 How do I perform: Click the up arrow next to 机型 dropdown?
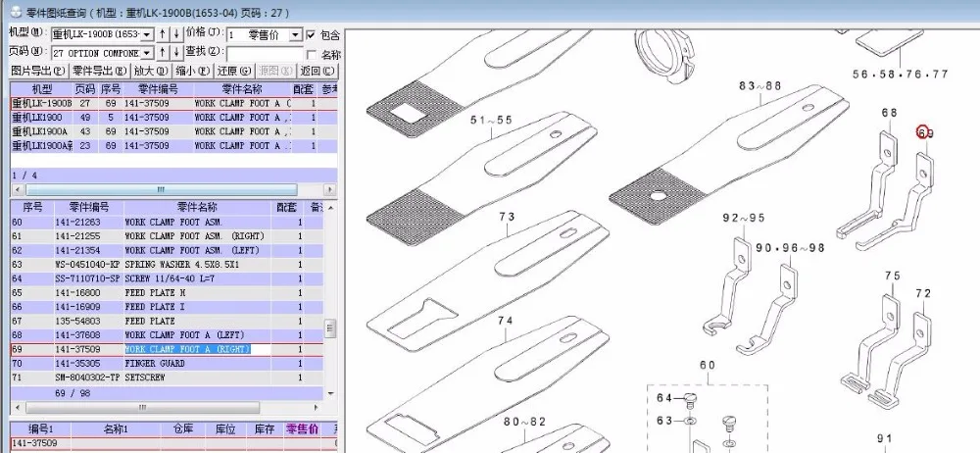(162, 33)
